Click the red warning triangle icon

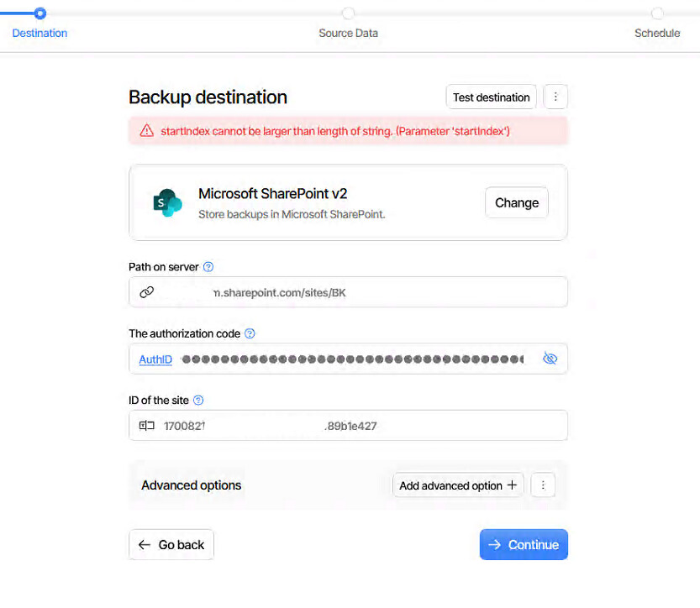point(147,131)
